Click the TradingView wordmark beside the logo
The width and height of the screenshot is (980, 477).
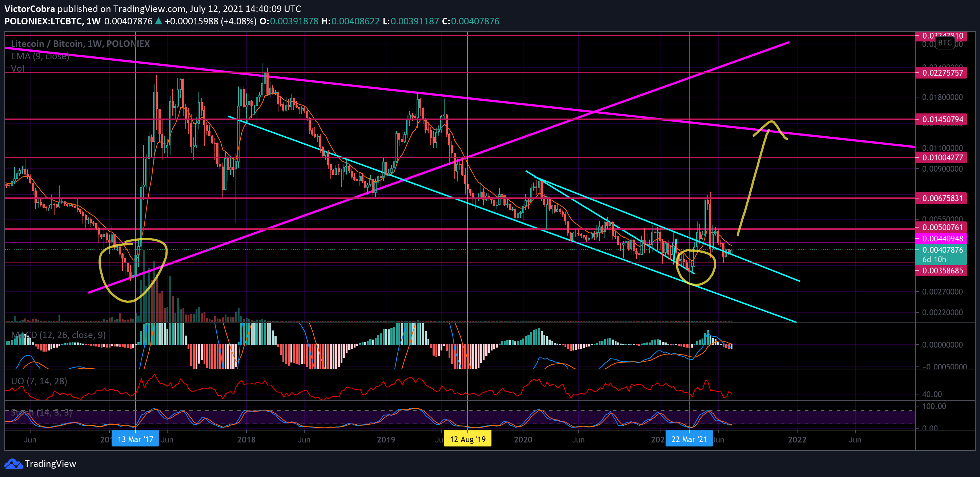50,464
